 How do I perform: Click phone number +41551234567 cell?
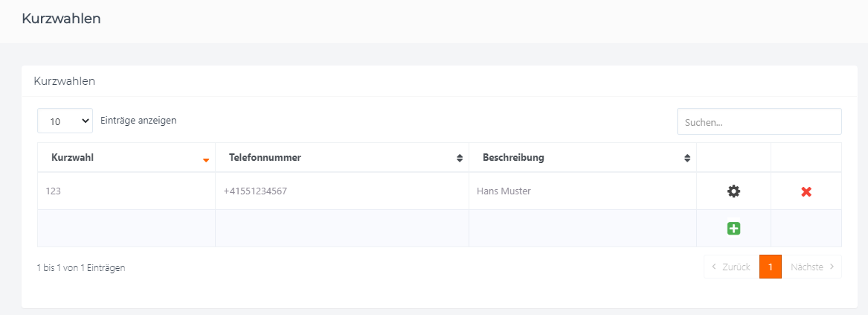342,191
